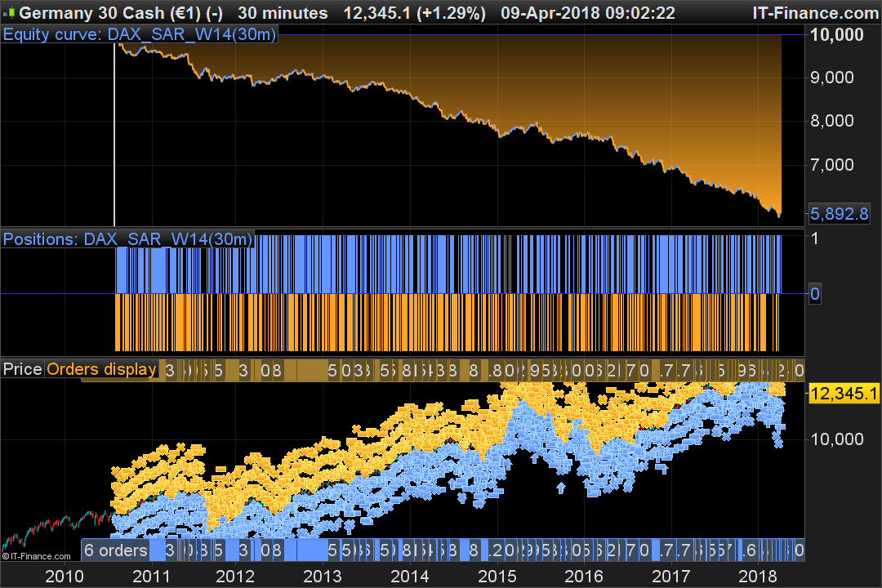Click the 1 level on positions axis
This screenshot has width=882, height=588.
(814, 238)
